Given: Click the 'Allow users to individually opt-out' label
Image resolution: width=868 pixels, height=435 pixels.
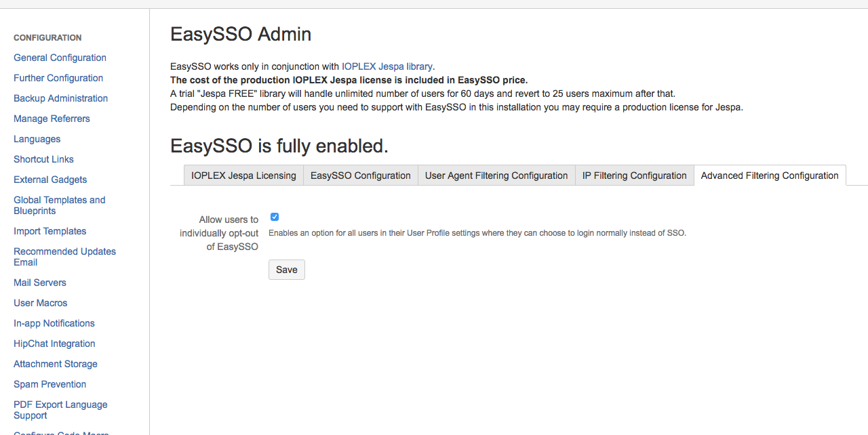Looking at the screenshot, I should coord(219,233).
